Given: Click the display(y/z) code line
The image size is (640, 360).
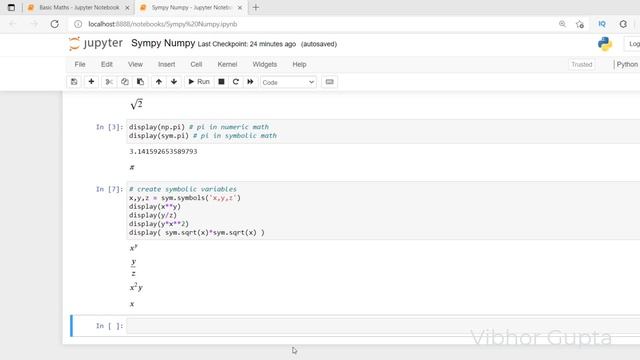Looking at the screenshot, I should coord(153,215).
